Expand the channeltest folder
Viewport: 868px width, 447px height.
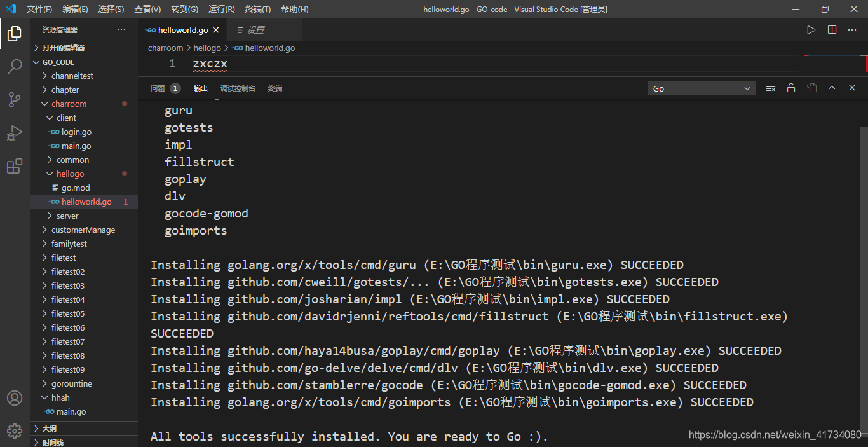click(x=84, y=76)
